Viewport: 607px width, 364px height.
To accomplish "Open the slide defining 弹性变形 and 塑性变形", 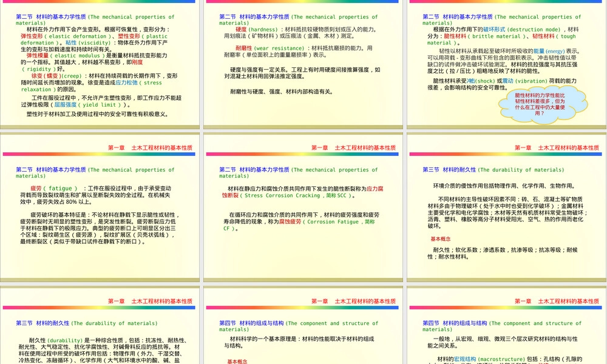I will (100, 64).
